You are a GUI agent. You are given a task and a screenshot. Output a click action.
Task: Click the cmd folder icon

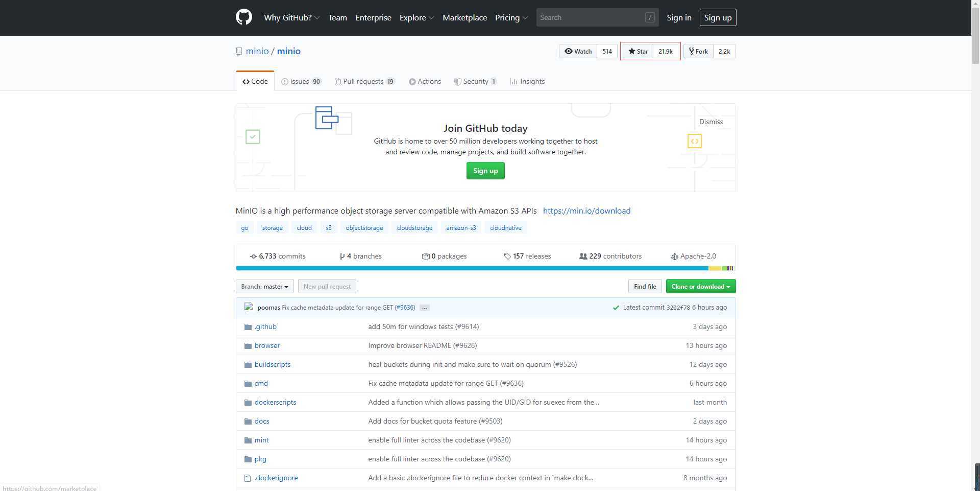tap(248, 384)
